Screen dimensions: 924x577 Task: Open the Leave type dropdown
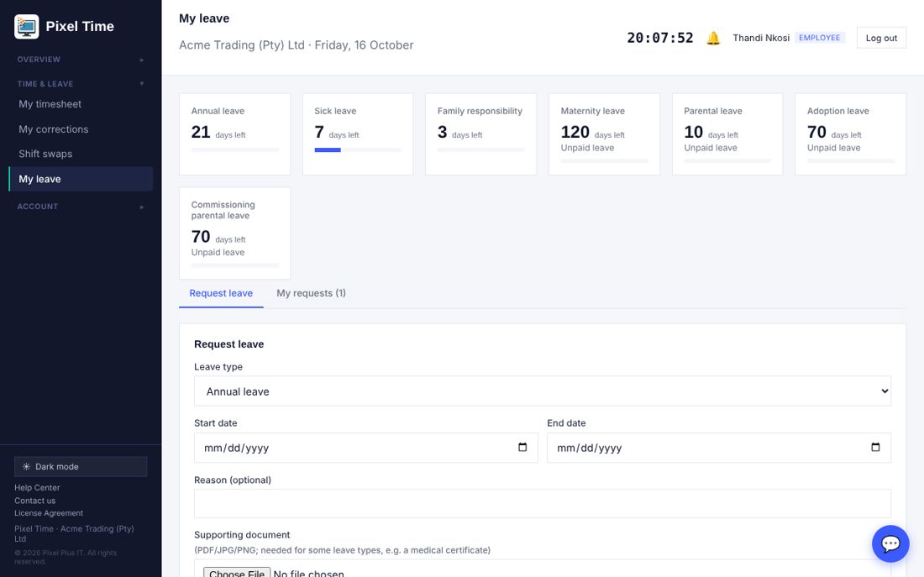tap(542, 391)
